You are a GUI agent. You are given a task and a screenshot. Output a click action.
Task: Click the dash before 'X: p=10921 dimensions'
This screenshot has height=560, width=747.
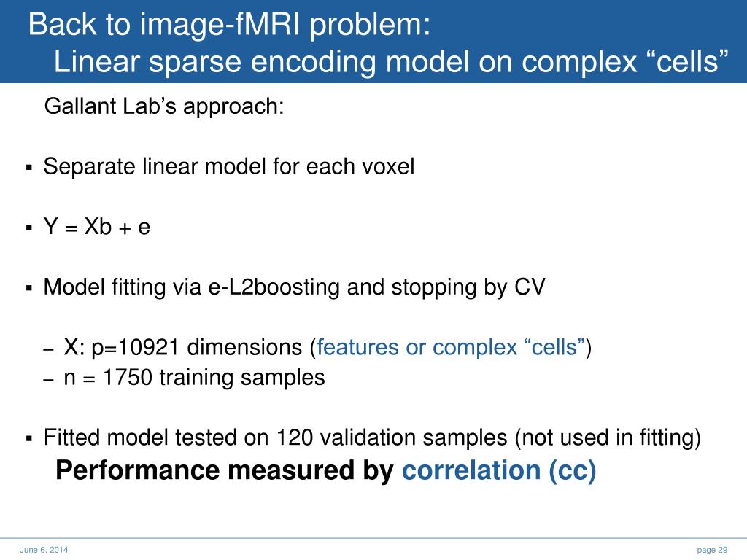49,350
